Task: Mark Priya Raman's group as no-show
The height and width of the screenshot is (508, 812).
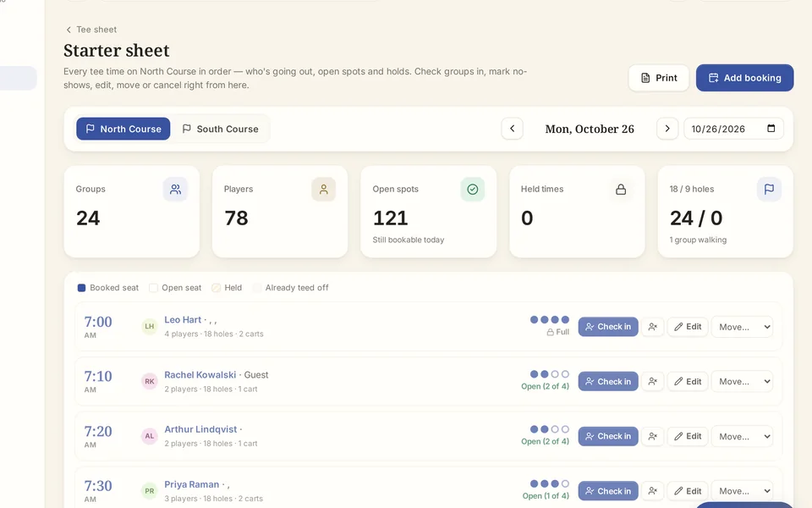Action: coord(652,491)
